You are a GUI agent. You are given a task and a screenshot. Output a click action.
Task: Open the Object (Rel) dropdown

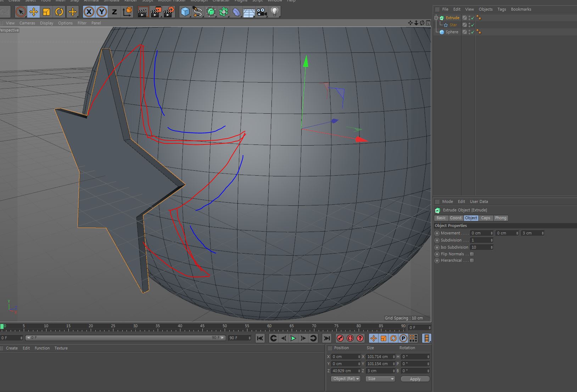click(x=346, y=379)
